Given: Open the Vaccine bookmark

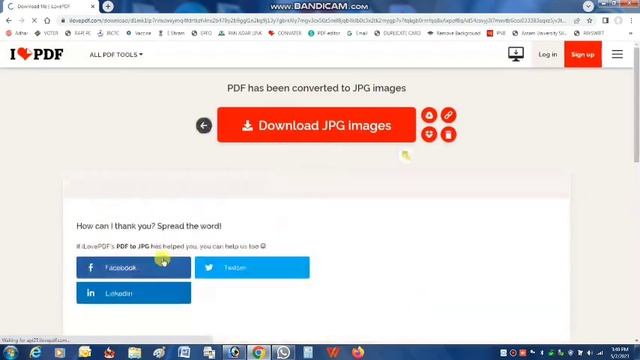Looking at the screenshot, I should [139, 33].
